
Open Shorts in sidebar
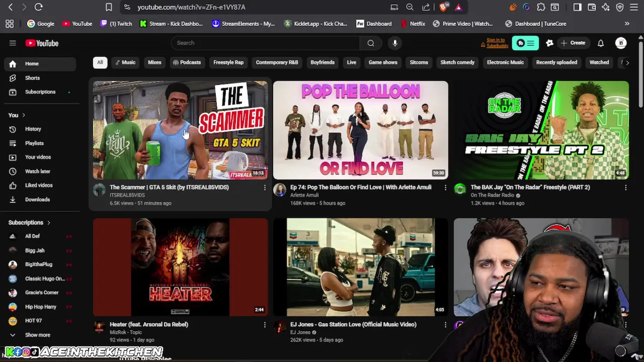coord(40,78)
